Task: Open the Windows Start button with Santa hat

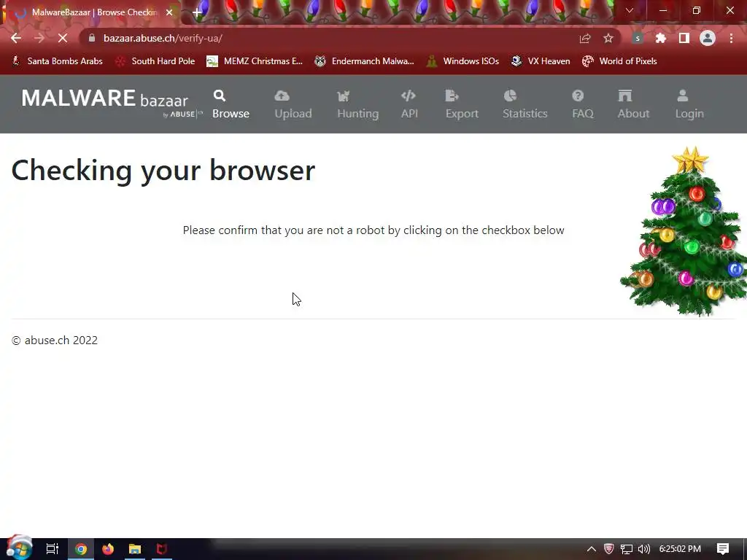Action: pyautogui.click(x=20, y=548)
